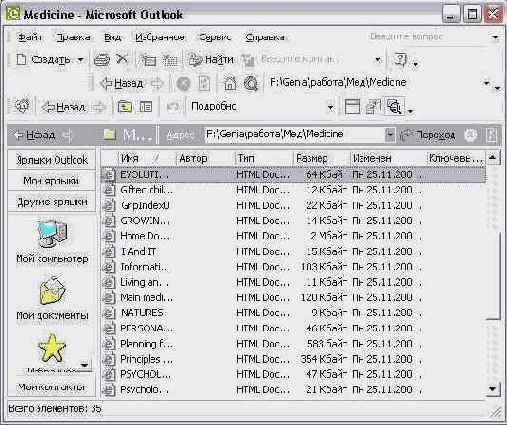Click the file list scroll down arrow
The width and height of the screenshot is (507, 425).
[x=493, y=389]
